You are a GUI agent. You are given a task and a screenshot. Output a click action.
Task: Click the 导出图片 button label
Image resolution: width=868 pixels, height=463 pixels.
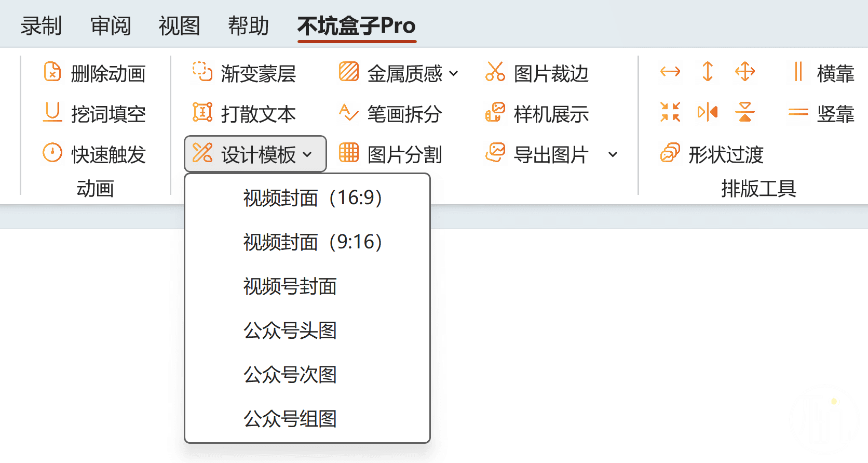pyautogui.click(x=551, y=154)
